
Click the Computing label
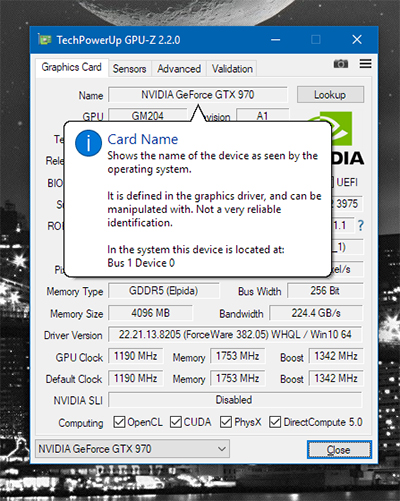tap(81, 423)
